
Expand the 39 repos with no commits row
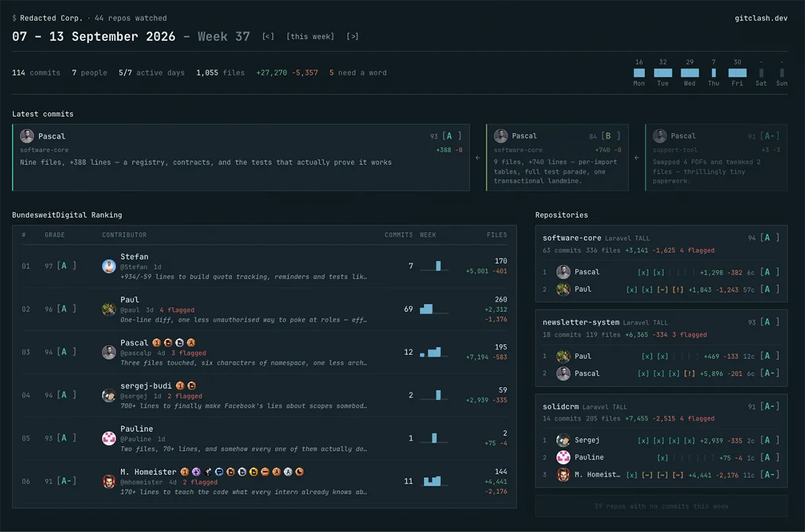tap(661, 506)
